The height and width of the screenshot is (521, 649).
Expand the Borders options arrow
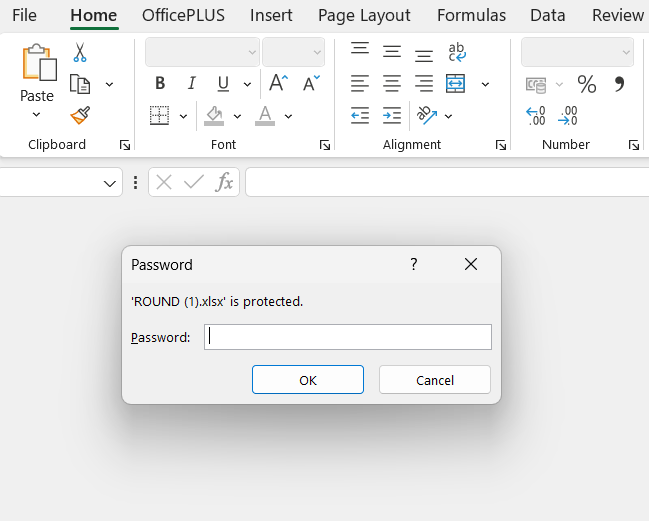click(183, 116)
